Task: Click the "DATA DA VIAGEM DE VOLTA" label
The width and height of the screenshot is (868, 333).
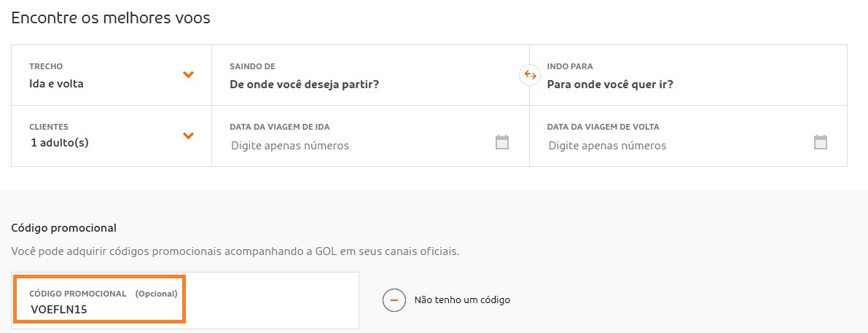Action: 603,127
